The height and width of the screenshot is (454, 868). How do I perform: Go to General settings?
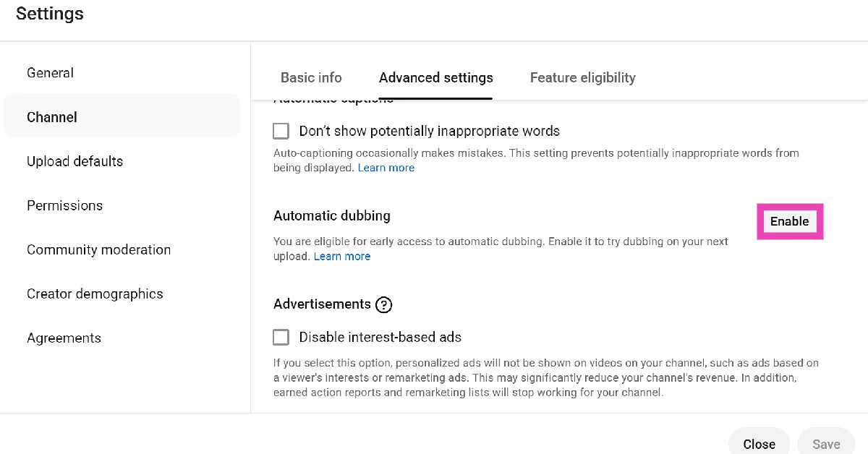[50, 72]
